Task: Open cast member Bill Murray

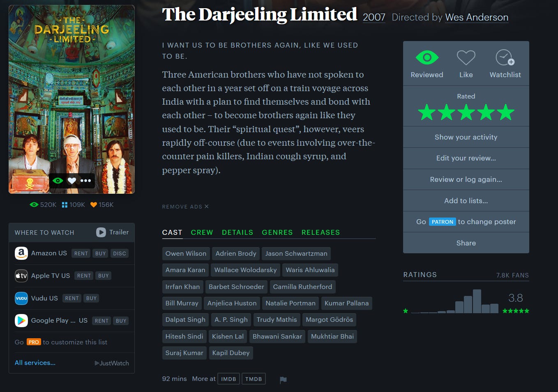Action: pyautogui.click(x=182, y=303)
